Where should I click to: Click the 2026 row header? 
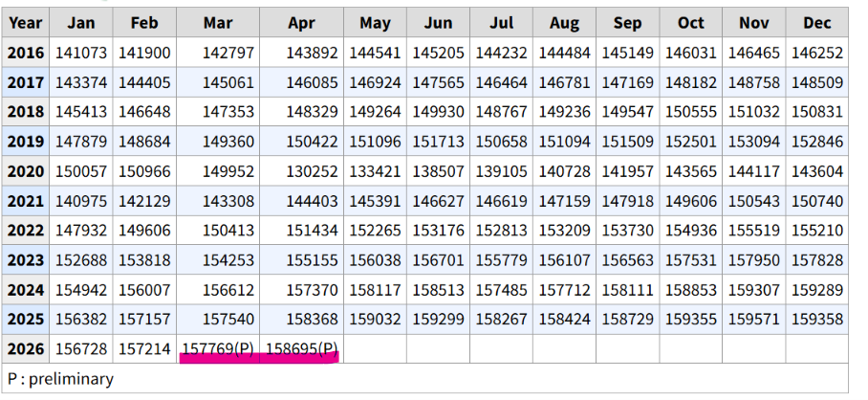[26, 349]
